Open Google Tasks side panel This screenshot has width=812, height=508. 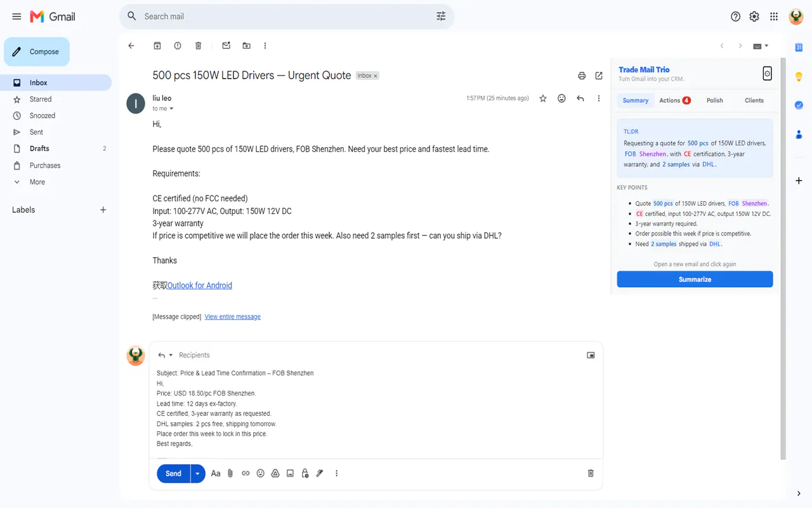click(x=799, y=105)
